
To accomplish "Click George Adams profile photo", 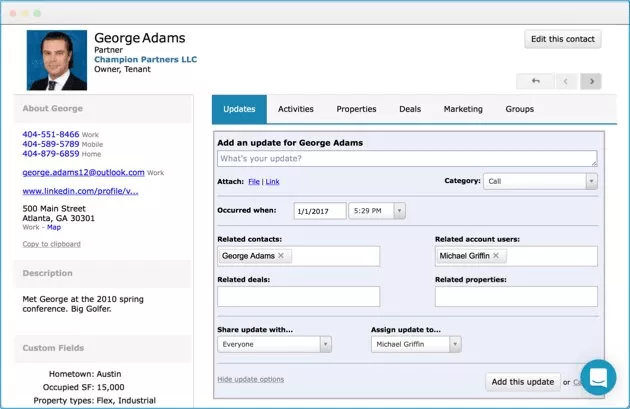I will (x=57, y=61).
